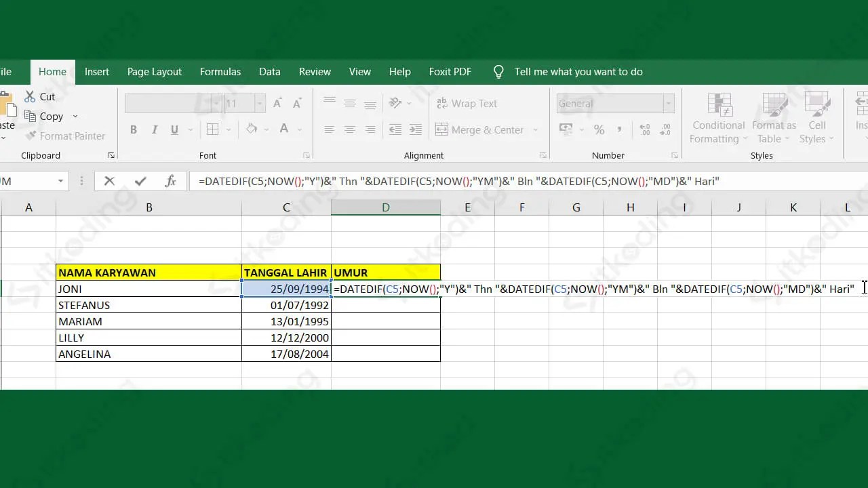This screenshot has width=868, height=488.
Task: Click the Insert Function fx icon
Action: (x=171, y=181)
